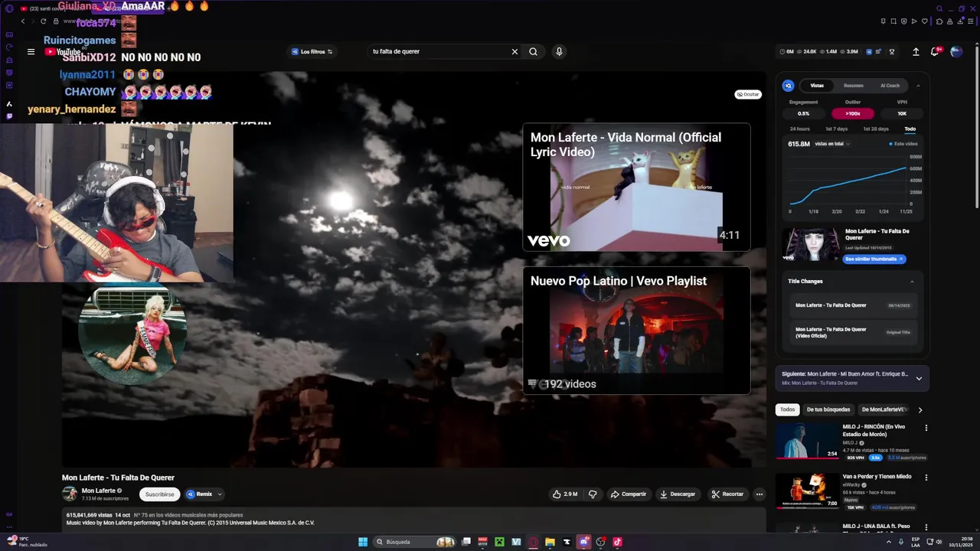Open options for 'Van a Perder y Tienen Miedo'
Viewport: 980px width, 551px height.
pos(926,478)
